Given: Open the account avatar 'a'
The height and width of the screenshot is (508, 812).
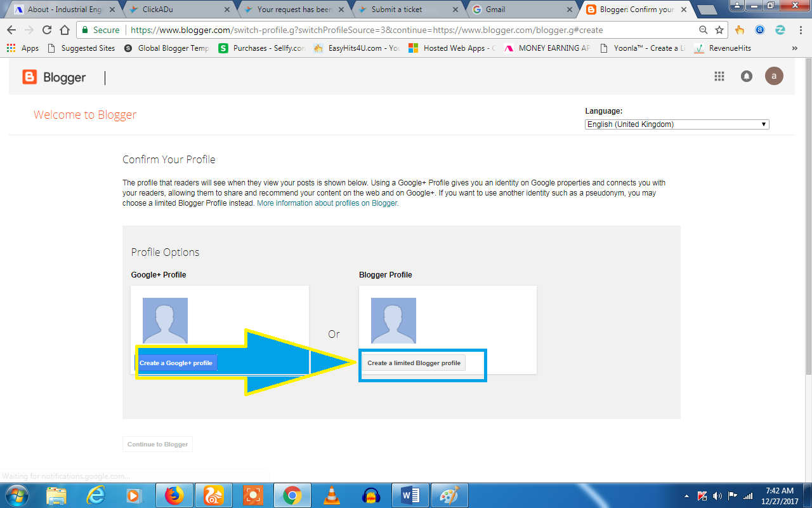Looking at the screenshot, I should tap(774, 76).
